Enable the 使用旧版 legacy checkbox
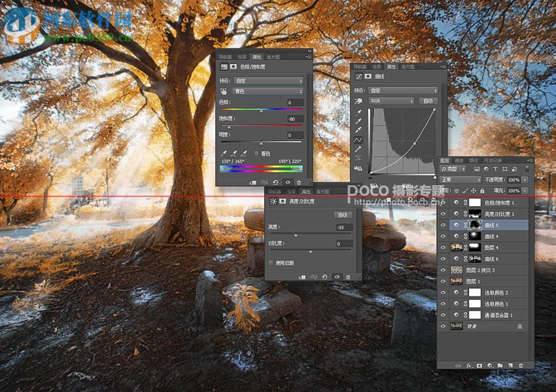556x392 pixels. (271, 263)
